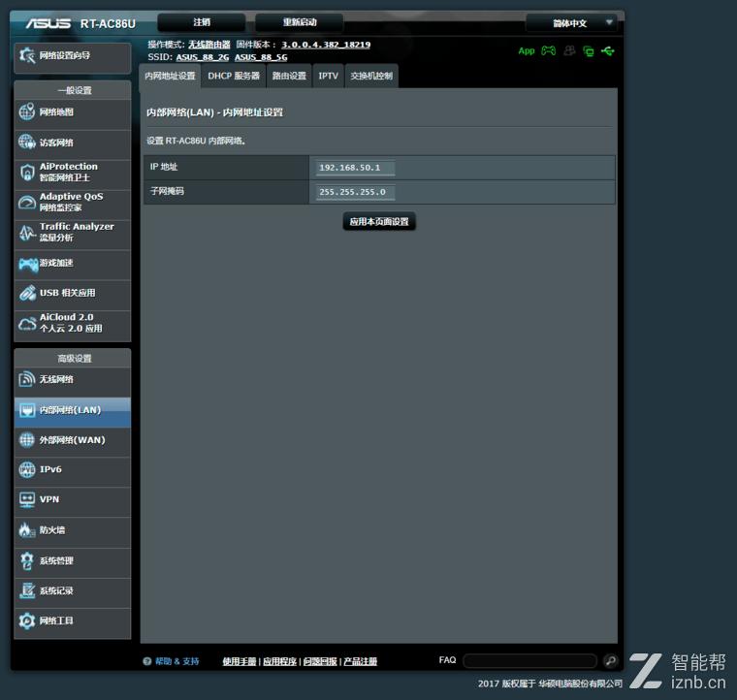
Task: Click the USB status icon
Action: pos(608,50)
